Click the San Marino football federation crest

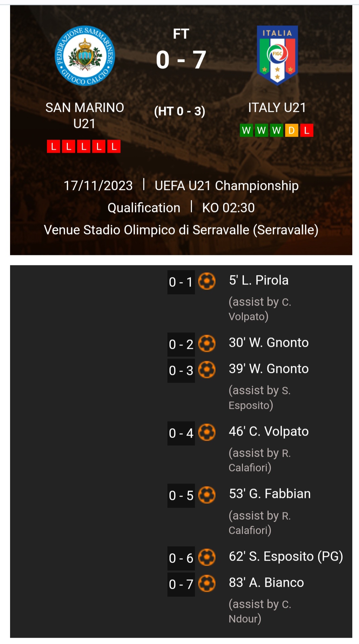[85, 56]
